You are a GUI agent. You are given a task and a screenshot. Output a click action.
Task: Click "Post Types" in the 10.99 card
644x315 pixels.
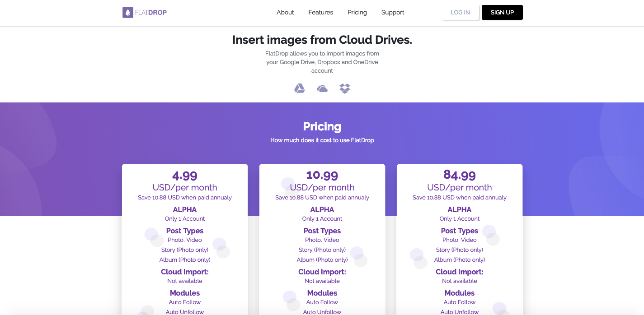coord(322,231)
